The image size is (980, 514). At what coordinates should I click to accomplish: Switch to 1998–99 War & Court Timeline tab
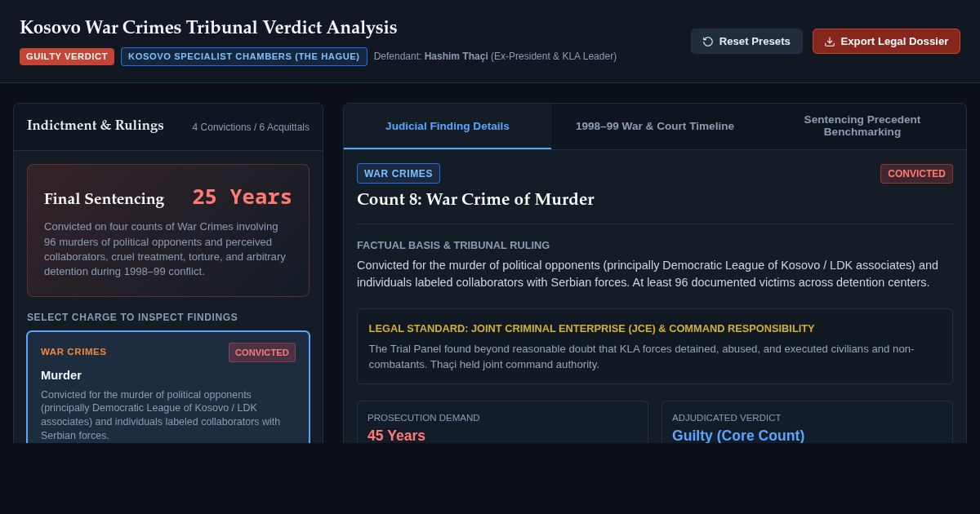tap(655, 126)
